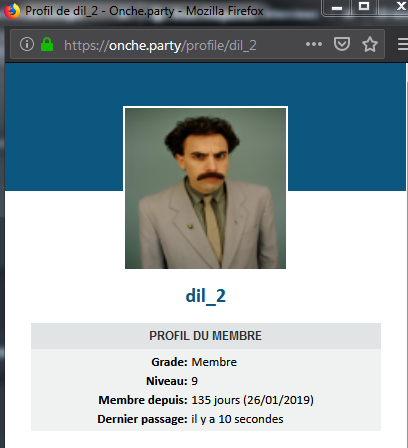Viewport: 408px width, 448px height.
Task: Click the window title Profil de dil_2
Action: tap(62, 11)
